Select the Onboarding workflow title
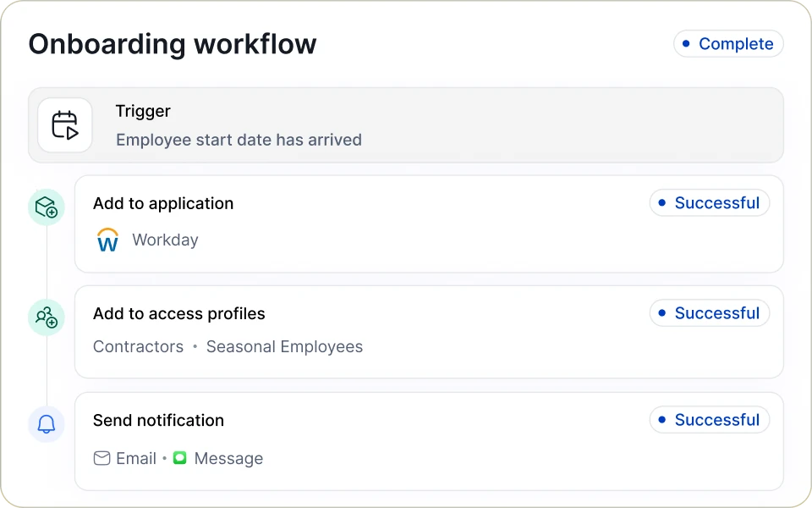The image size is (812, 508). [172, 44]
